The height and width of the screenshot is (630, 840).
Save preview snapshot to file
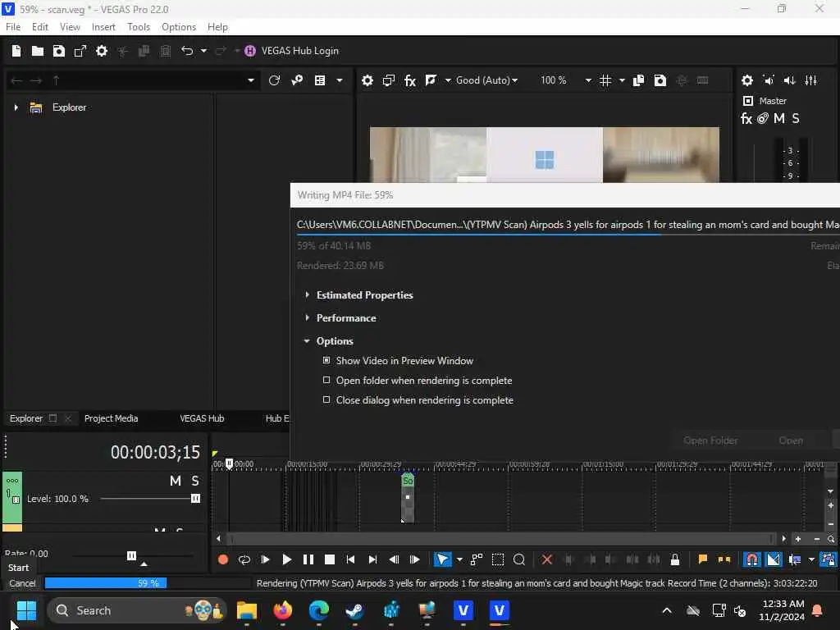pos(660,80)
